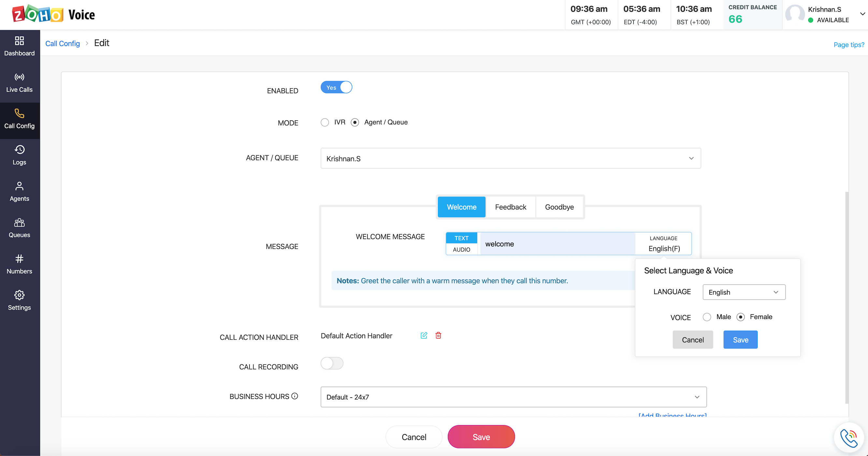Switch to the Feedback tab
The image size is (868, 456).
pos(510,207)
